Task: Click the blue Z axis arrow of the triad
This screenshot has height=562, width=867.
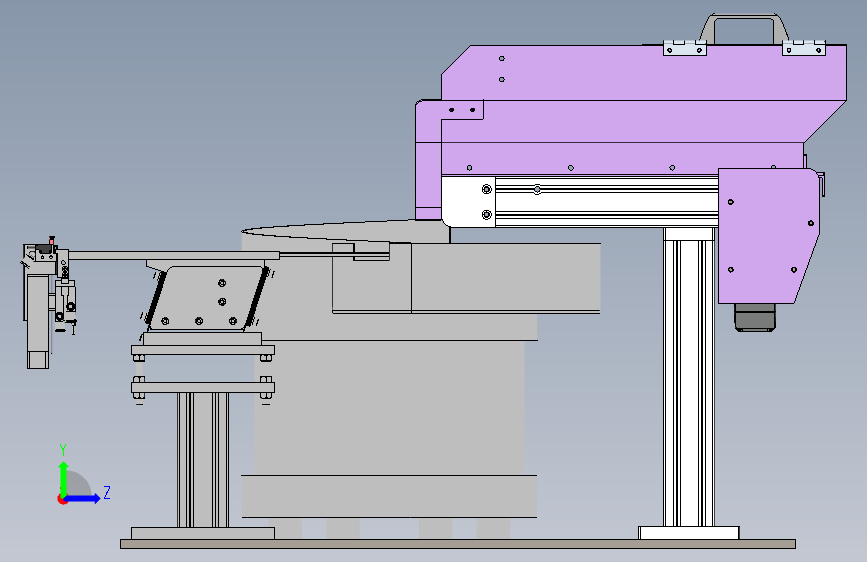Action: (x=83, y=498)
